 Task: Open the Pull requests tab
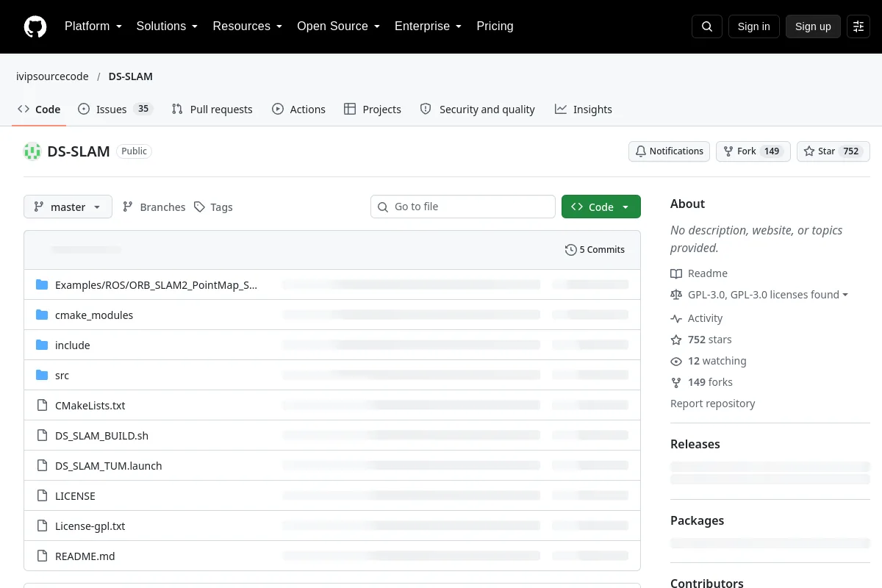point(212,110)
